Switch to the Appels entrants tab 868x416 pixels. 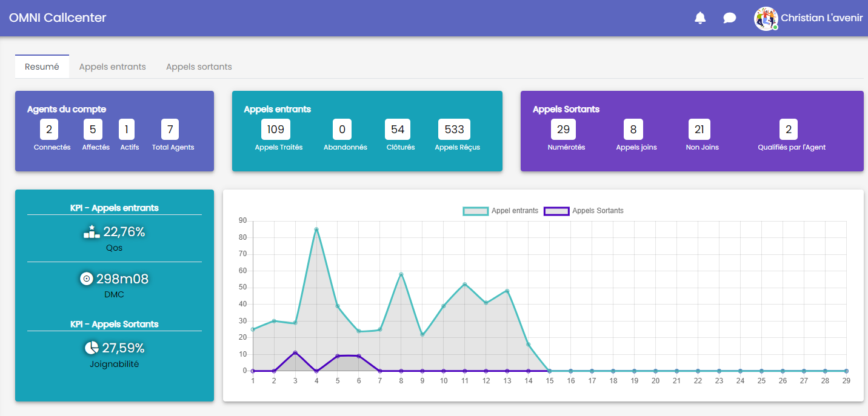pos(112,67)
